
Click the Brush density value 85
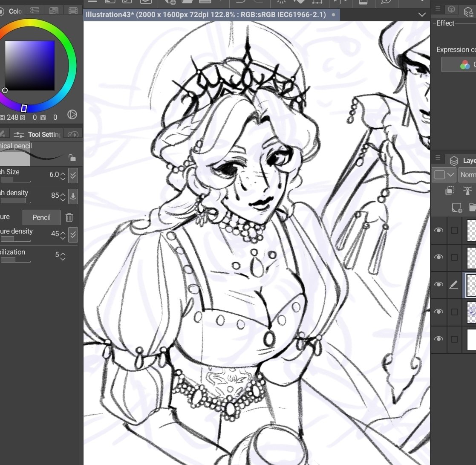pos(55,196)
